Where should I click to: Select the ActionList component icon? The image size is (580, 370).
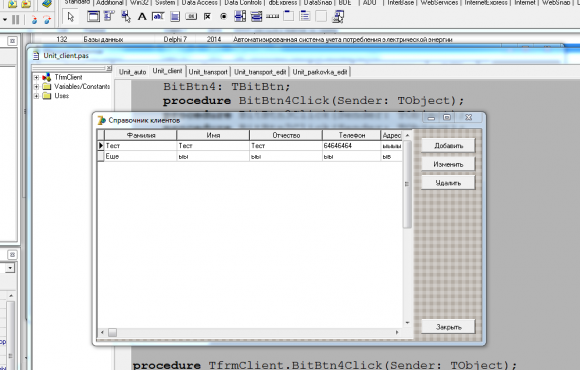[338, 17]
